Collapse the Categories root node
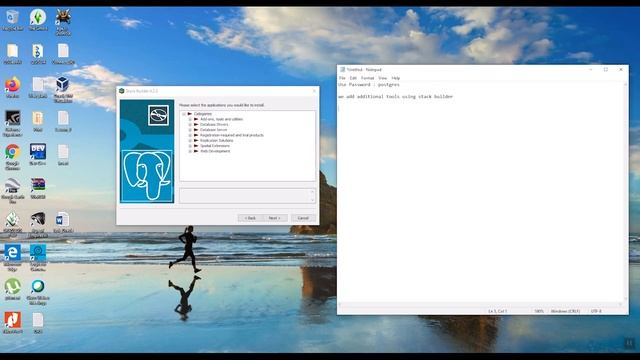640x360 pixels. [184, 114]
